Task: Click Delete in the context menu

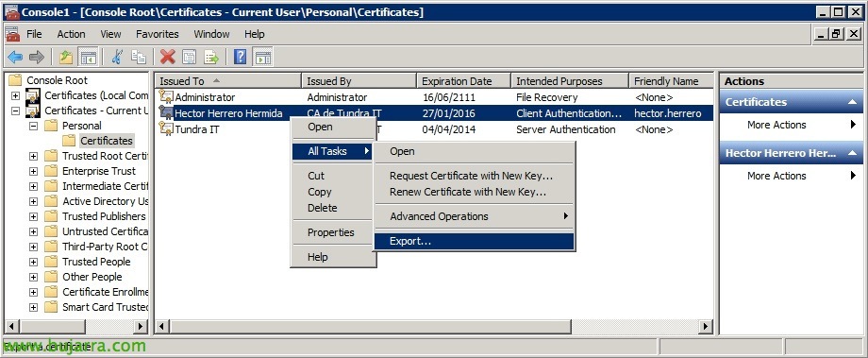Action: 333,208
